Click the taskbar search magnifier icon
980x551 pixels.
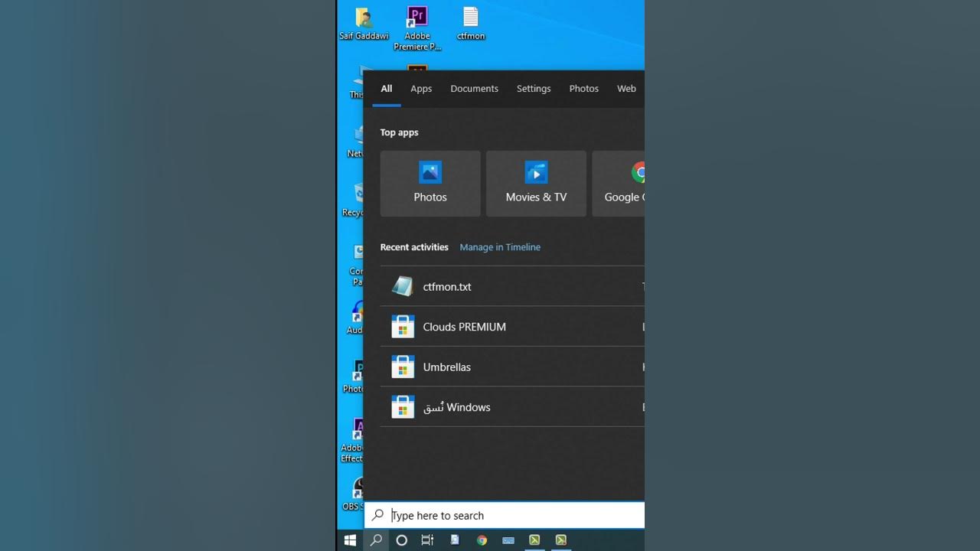[x=376, y=540]
